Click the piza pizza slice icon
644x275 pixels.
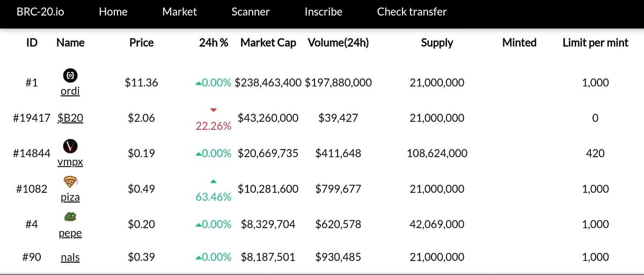pos(70,181)
